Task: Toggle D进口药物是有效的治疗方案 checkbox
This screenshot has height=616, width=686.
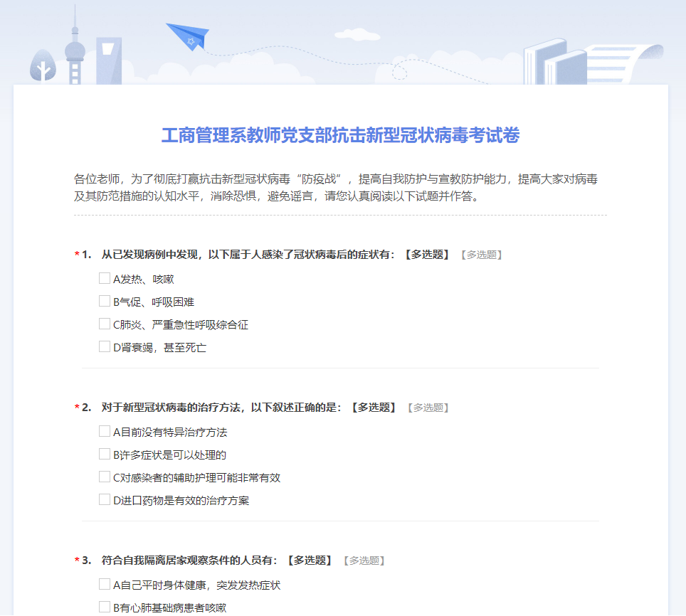Action: click(x=105, y=499)
